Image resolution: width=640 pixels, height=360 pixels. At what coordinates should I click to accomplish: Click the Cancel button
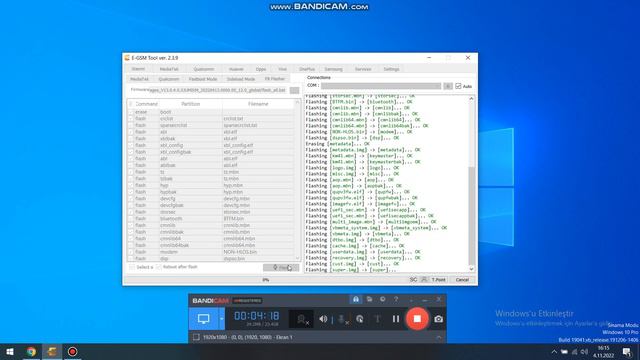(x=462, y=280)
